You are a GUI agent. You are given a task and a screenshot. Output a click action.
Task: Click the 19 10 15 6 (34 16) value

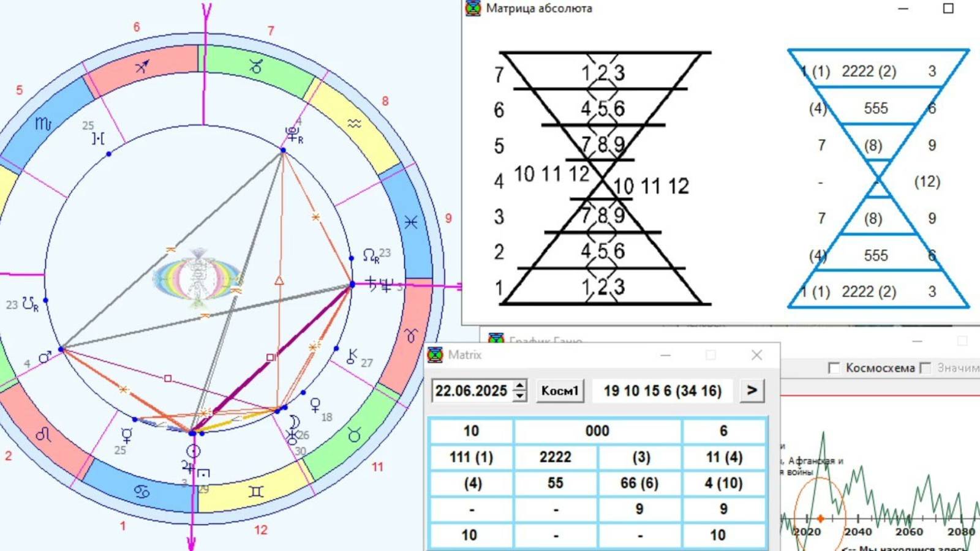tap(663, 391)
